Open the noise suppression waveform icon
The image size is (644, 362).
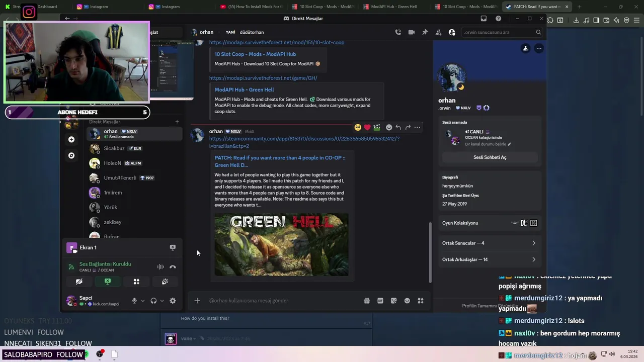[x=160, y=267]
